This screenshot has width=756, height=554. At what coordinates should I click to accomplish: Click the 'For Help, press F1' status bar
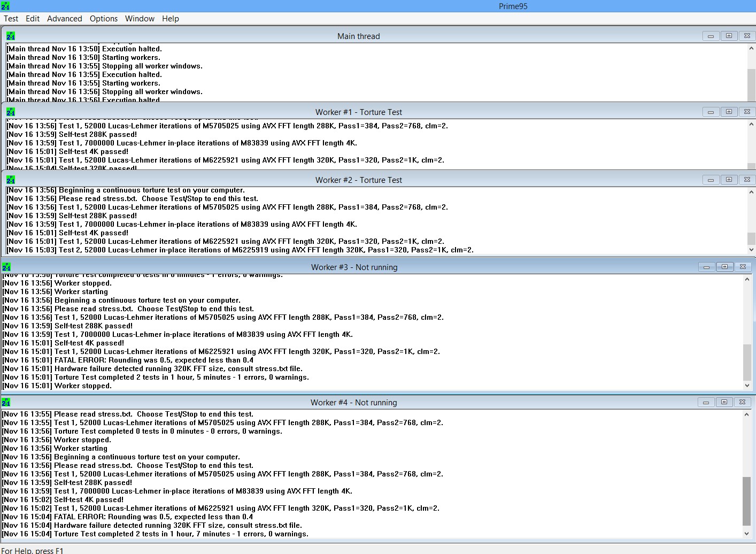(x=32, y=550)
